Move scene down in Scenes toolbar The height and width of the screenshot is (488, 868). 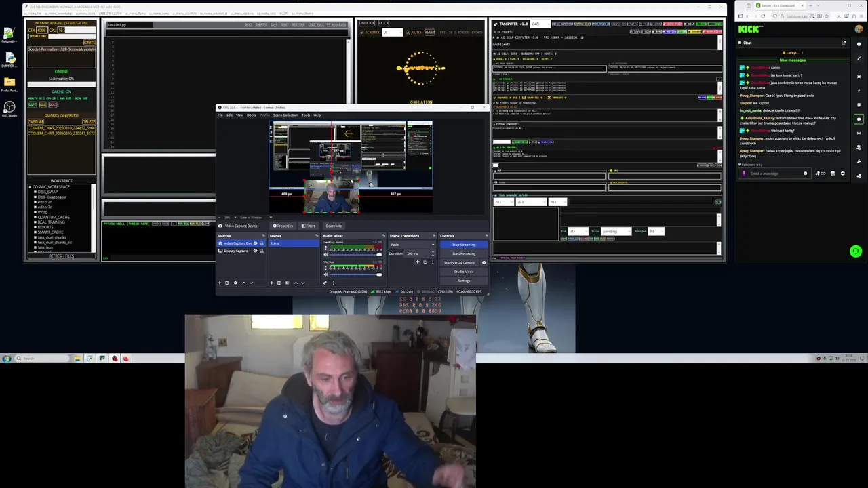point(303,283)
